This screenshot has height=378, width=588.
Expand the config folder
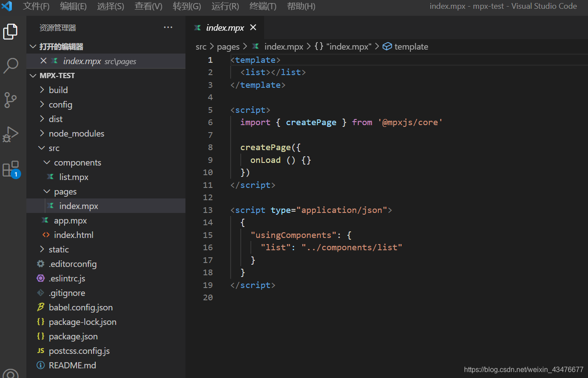42,104
